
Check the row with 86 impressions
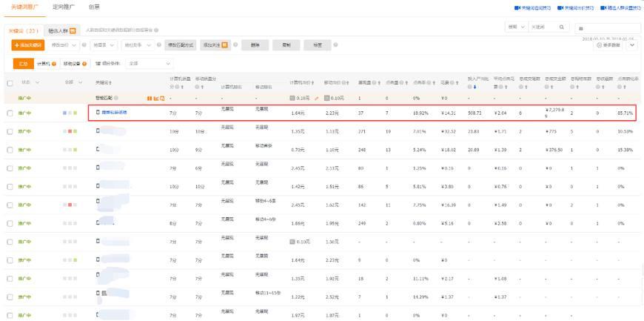click(10, 186)
